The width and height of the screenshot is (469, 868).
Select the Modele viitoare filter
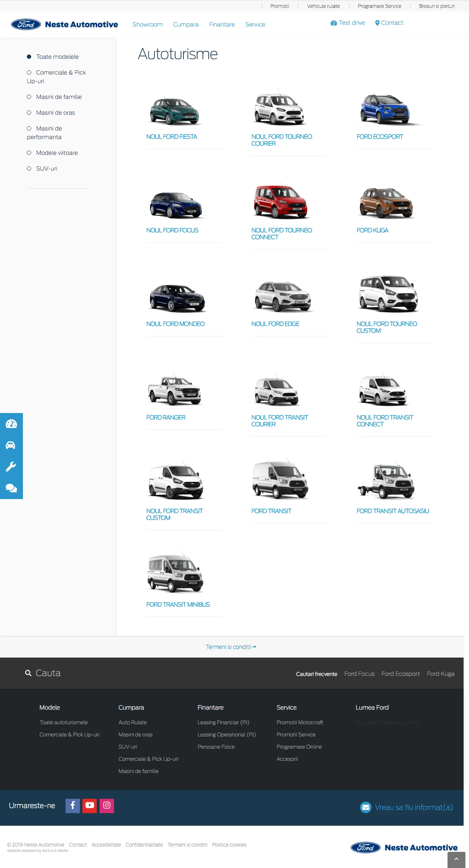(x=52, y=153)
